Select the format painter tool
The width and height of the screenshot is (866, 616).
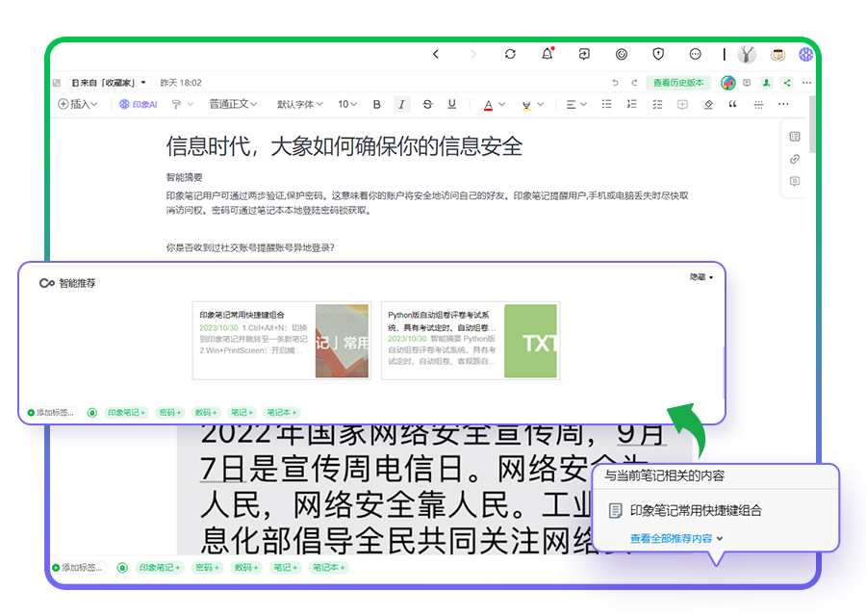coord(177,104)
